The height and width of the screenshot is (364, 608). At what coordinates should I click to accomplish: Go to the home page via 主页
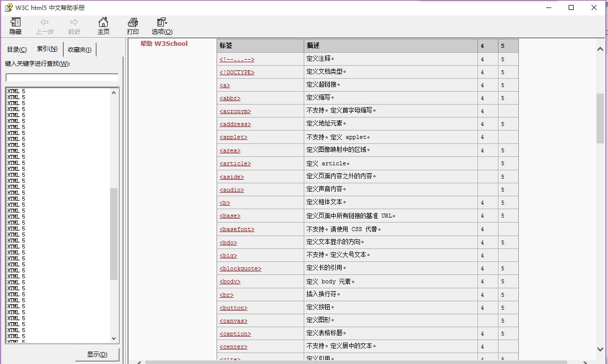click(103, 25)
